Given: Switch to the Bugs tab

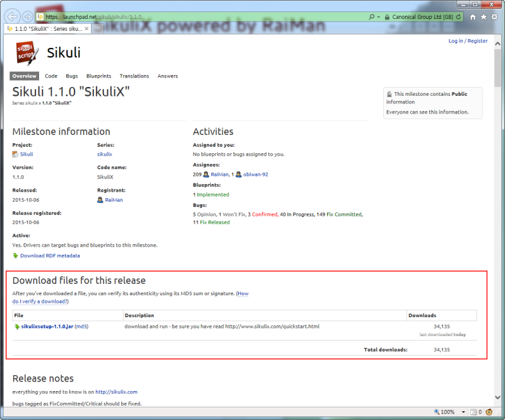Looking at the screenshot, I should 71,76.
